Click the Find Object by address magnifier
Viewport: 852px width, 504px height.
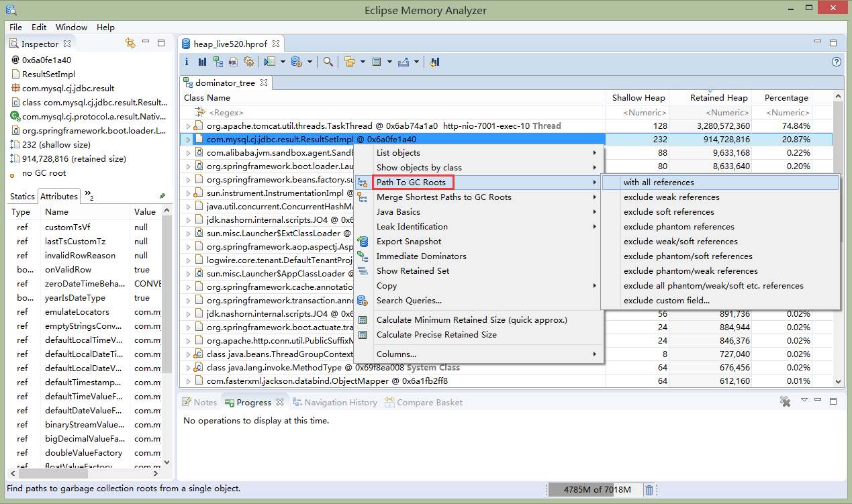point(328,62)
